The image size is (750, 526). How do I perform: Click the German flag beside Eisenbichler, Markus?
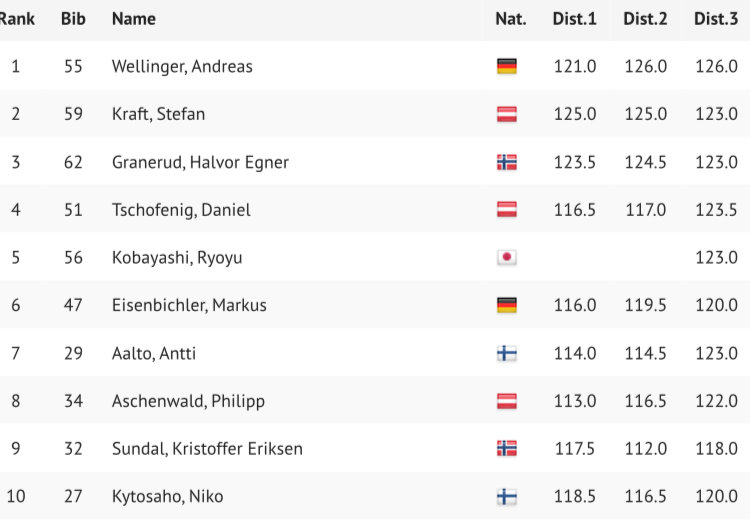point(506,305)
